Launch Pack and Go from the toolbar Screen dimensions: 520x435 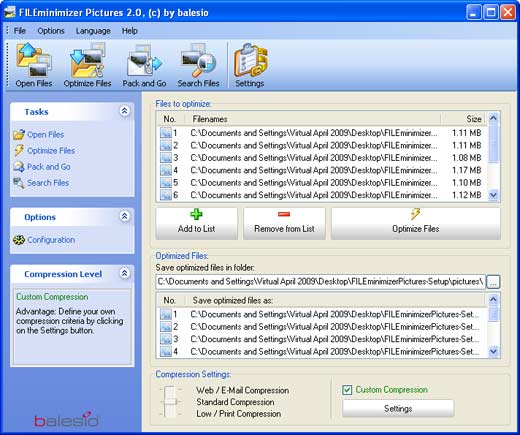pyautogui.click(x=144, y=60)
